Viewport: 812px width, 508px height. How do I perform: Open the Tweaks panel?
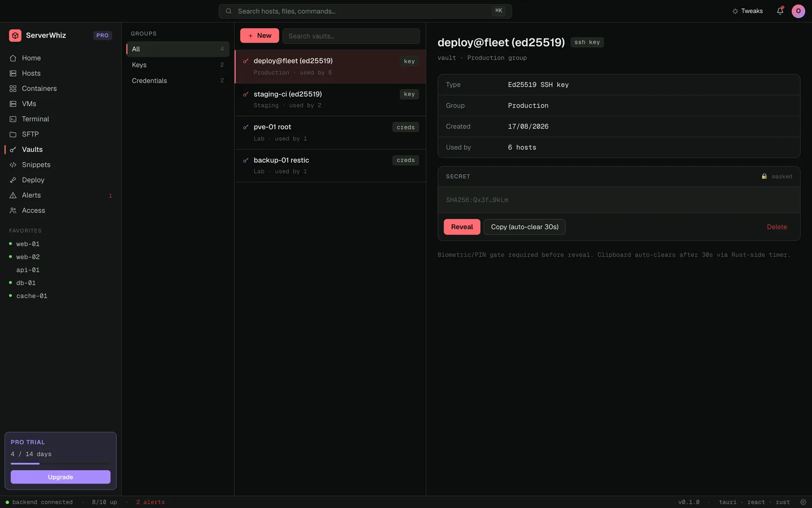[x=747, y=11]
